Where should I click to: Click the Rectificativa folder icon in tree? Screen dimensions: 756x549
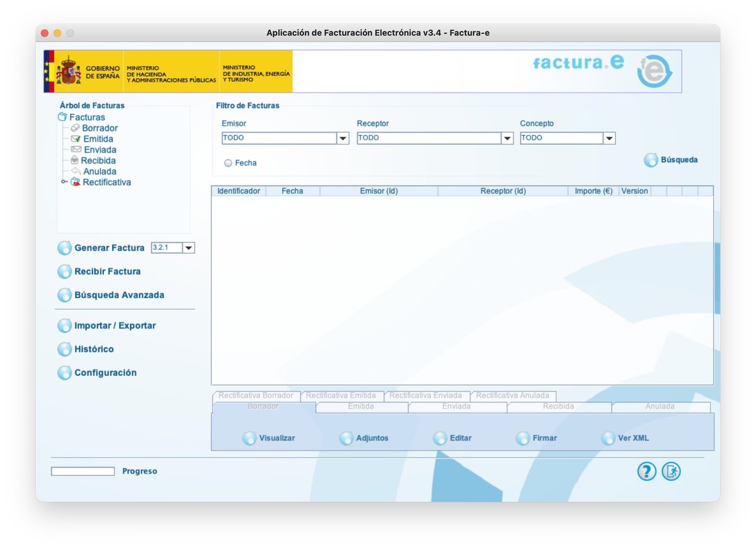click(76, 182)
